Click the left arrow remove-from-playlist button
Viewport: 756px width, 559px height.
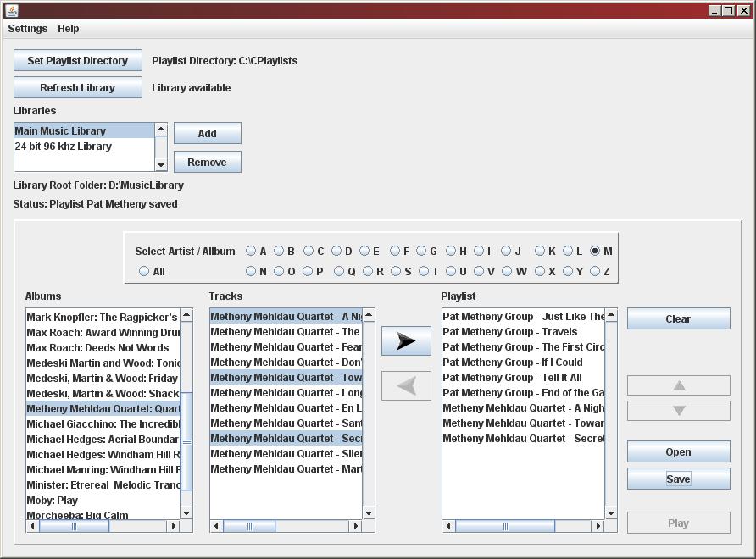pyautogui.click(x=406, y=385)
